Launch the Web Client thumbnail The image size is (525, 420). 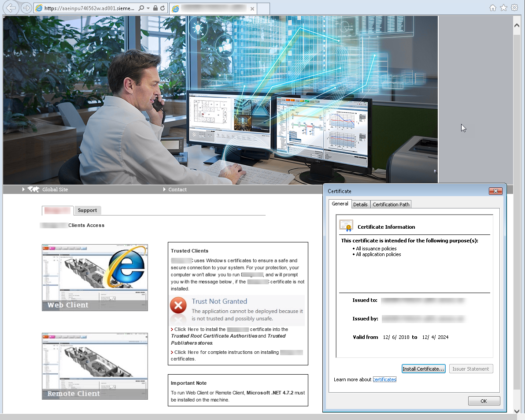[x=95, y=278]
